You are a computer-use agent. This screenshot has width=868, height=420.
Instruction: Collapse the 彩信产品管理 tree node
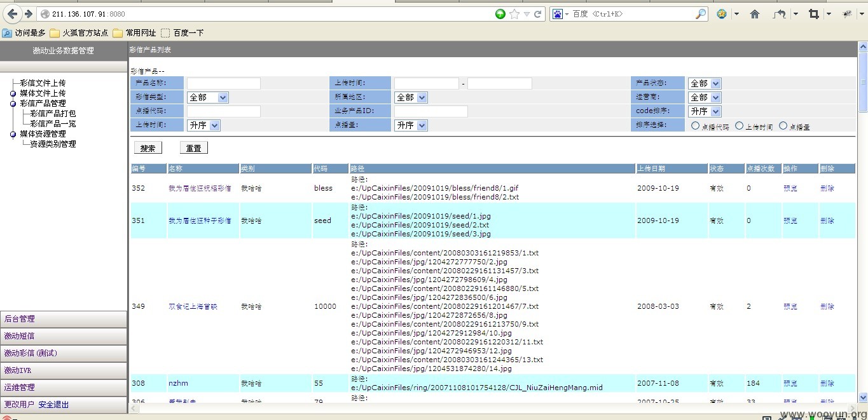coord(13,104)
